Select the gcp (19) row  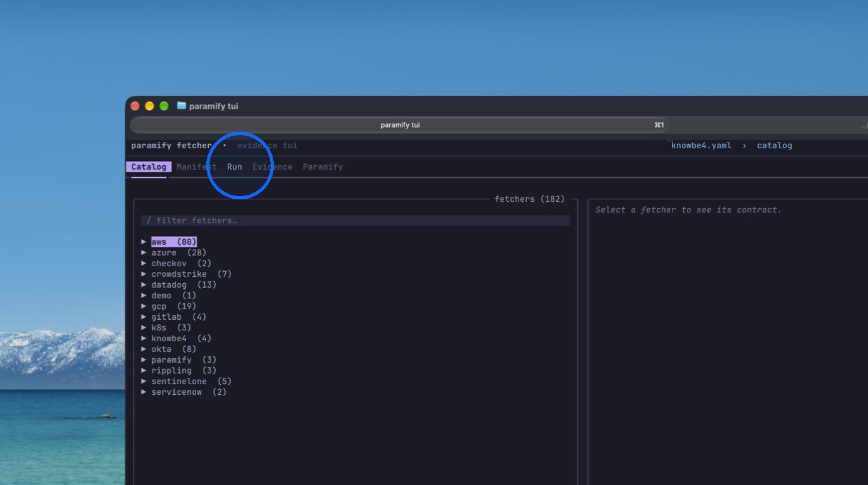point(173,306)
